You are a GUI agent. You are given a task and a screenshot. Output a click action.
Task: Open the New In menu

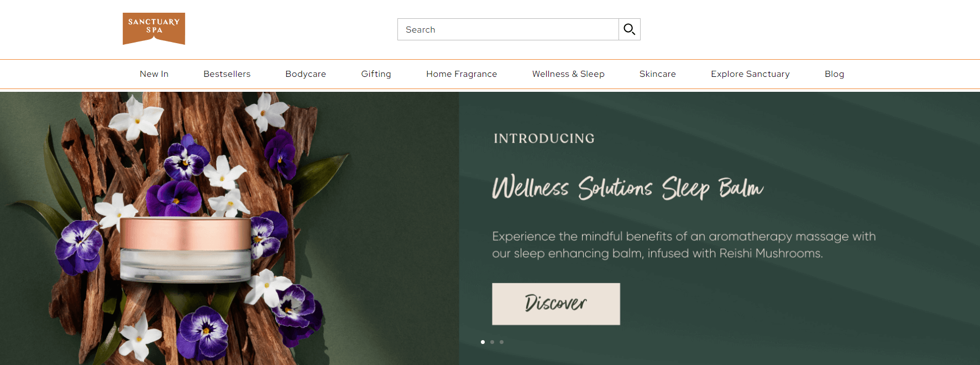pos(154,74)
